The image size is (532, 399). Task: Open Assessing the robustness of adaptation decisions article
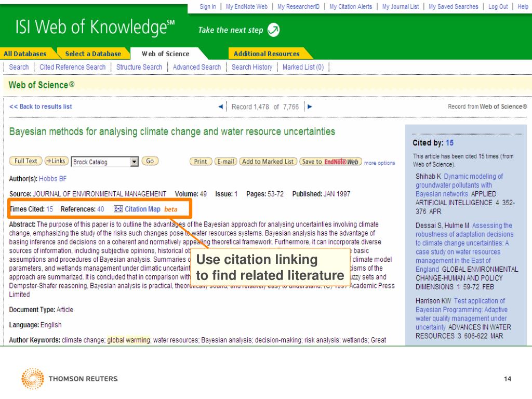point(464,247)
